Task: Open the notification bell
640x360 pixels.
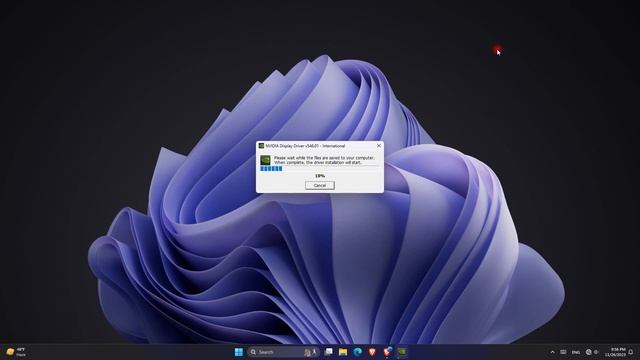Action: [x=631, y=352]
